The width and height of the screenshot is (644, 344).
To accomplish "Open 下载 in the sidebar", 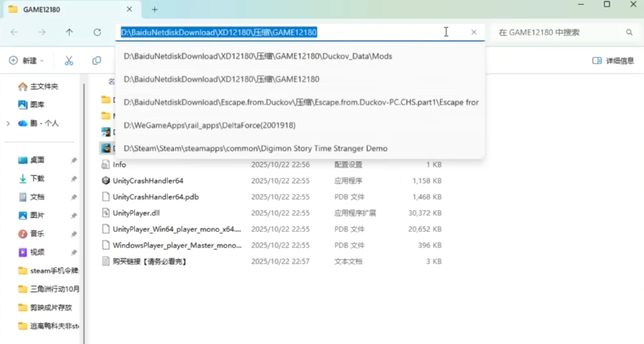I will (x=38, y=179).
